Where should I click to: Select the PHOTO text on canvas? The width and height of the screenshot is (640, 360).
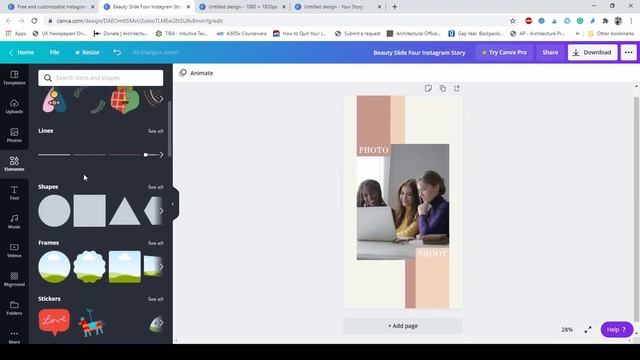coord(373,150)
